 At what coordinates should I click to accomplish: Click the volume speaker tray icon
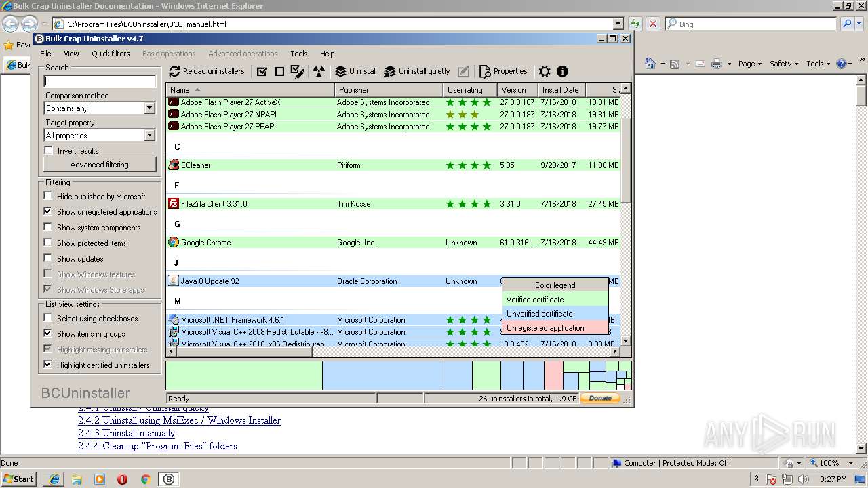click(804, 479)
